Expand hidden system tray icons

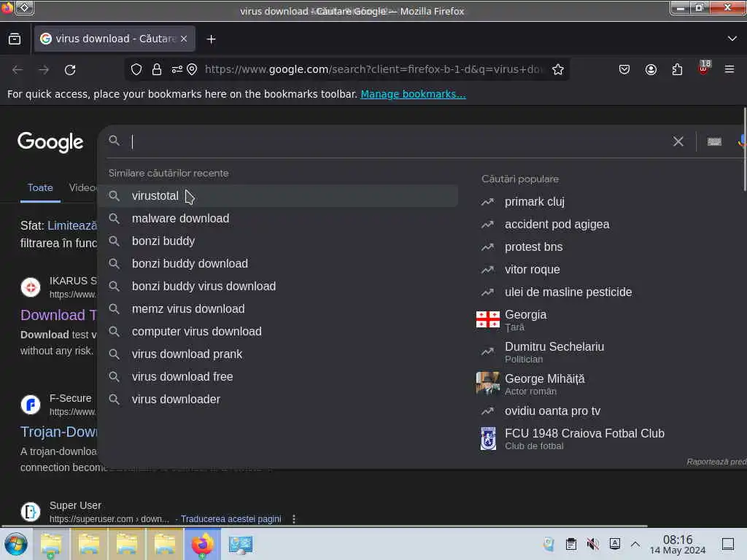635,544
